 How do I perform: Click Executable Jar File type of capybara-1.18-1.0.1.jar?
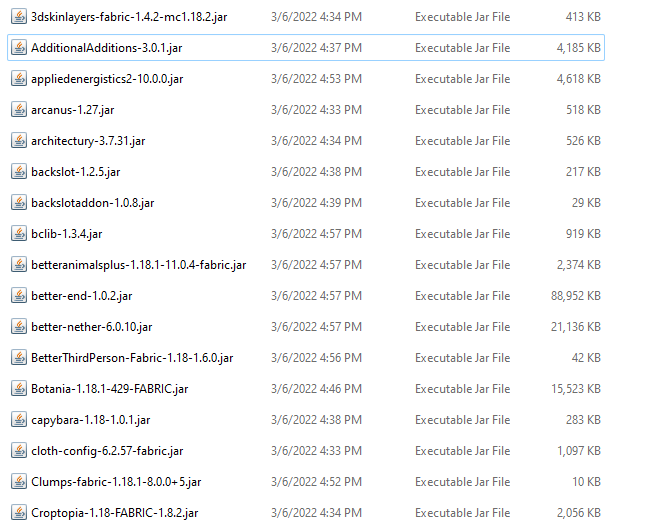[463, 420]
